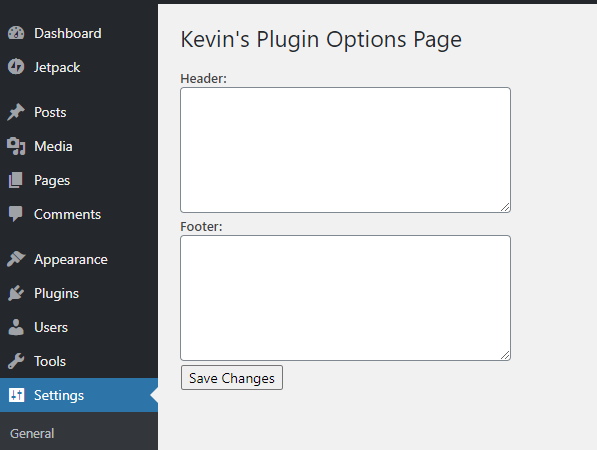This screenshot has width=597, height=450.
Task: Click the Settings sliders icon
Action: [16, 395]
